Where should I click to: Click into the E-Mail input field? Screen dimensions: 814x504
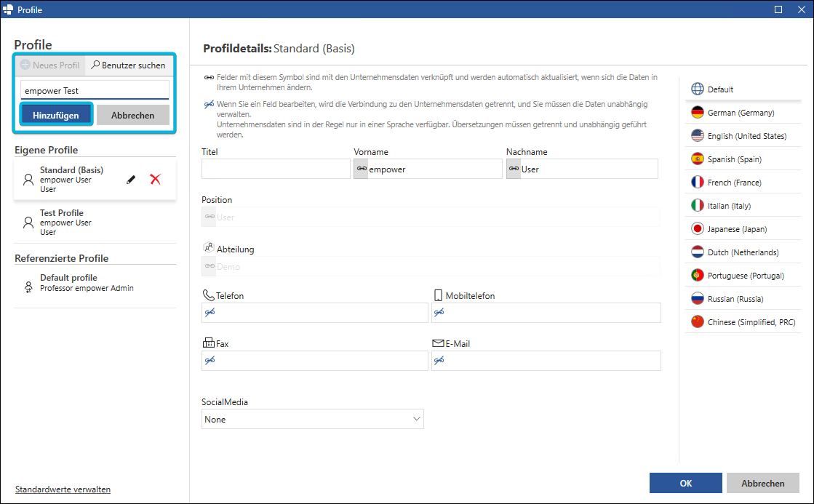point(546,361)
